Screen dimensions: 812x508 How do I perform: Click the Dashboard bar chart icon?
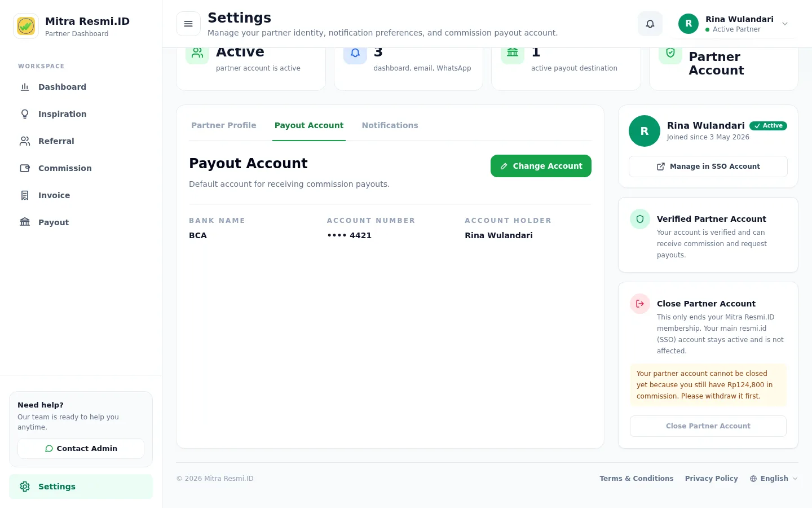pyautogui.click(x=25, y=87)
